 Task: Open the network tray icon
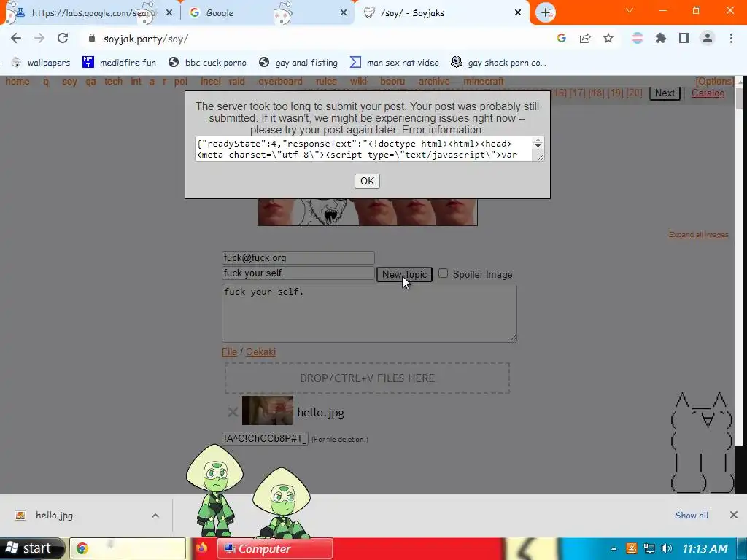[649, 548]
